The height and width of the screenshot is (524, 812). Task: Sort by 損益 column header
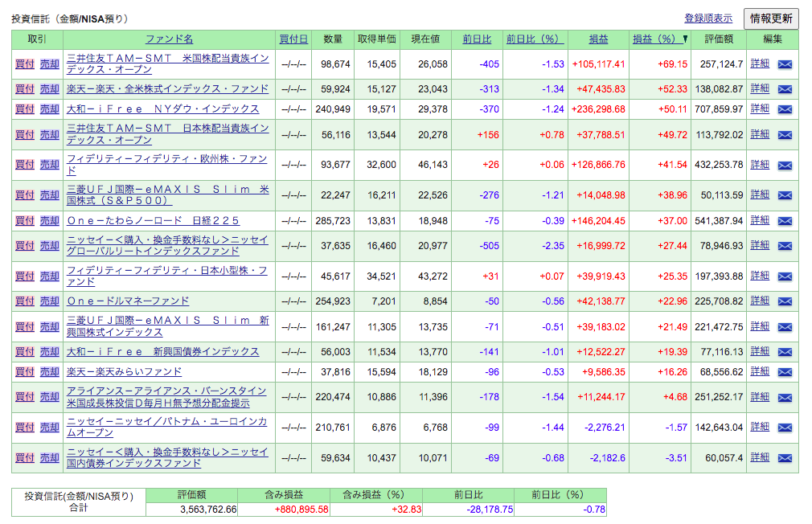598,39
